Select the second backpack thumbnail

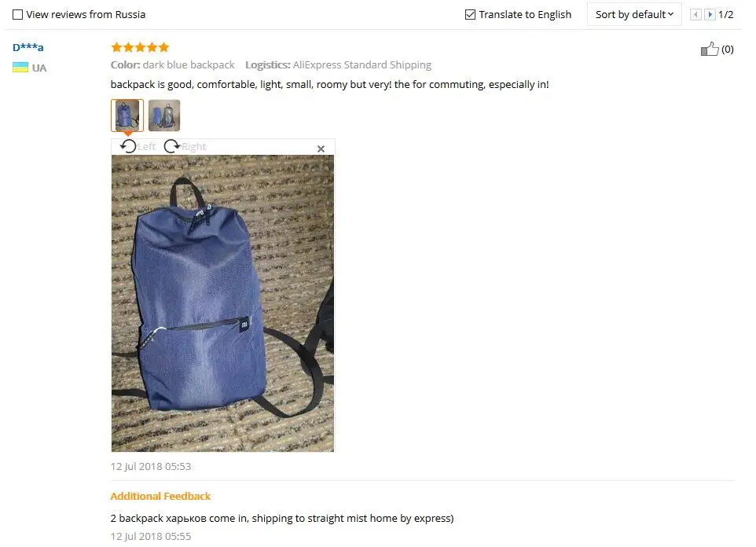[x=164, y=116]
